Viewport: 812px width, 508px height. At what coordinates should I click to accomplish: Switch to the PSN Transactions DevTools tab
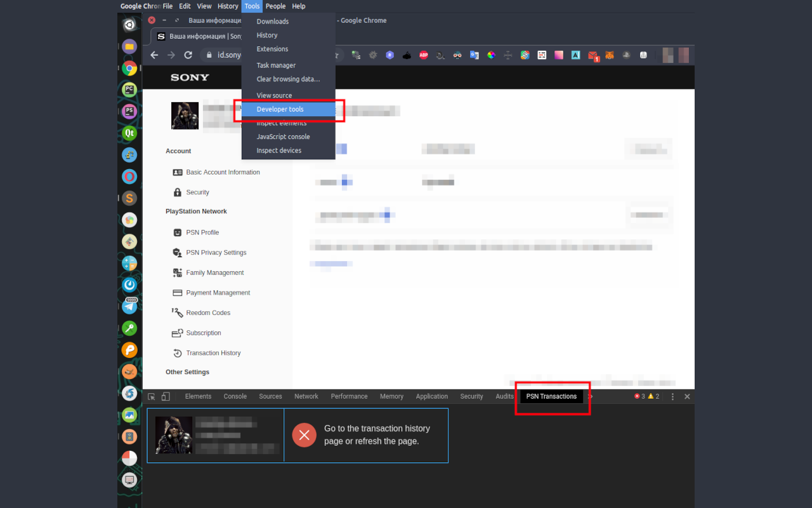(551, 396)
